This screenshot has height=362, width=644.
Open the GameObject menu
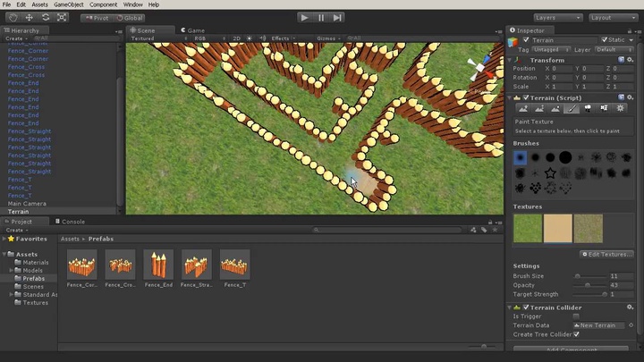coord(68,4)
